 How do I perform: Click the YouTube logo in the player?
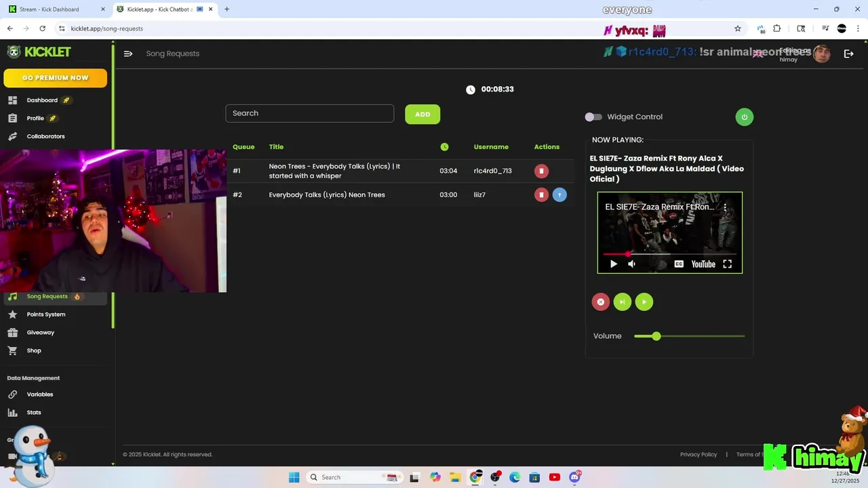click(x=703, y=264)
